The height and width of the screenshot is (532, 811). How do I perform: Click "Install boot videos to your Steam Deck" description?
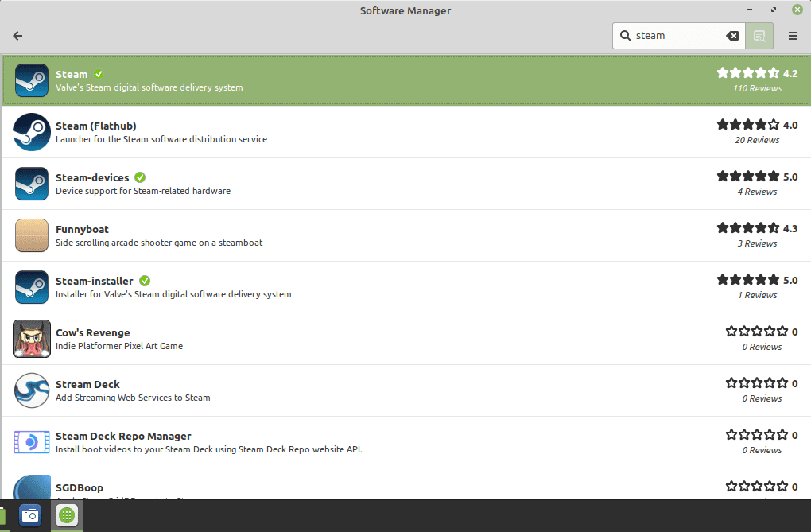pyautogui.click(x=209, y=450)
